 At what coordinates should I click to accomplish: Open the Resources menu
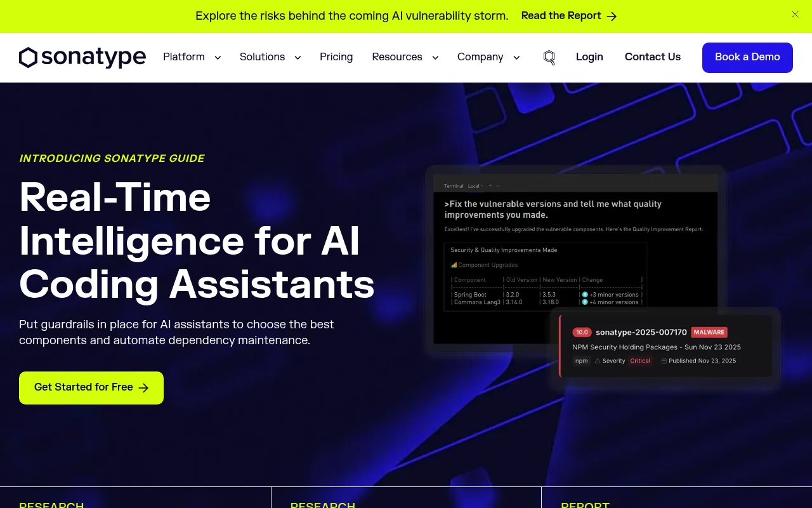[x=397, y=57]
